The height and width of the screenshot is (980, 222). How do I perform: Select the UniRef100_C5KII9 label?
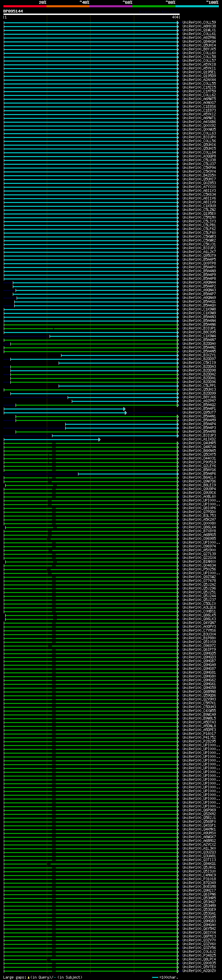click(x=199, y=363)
